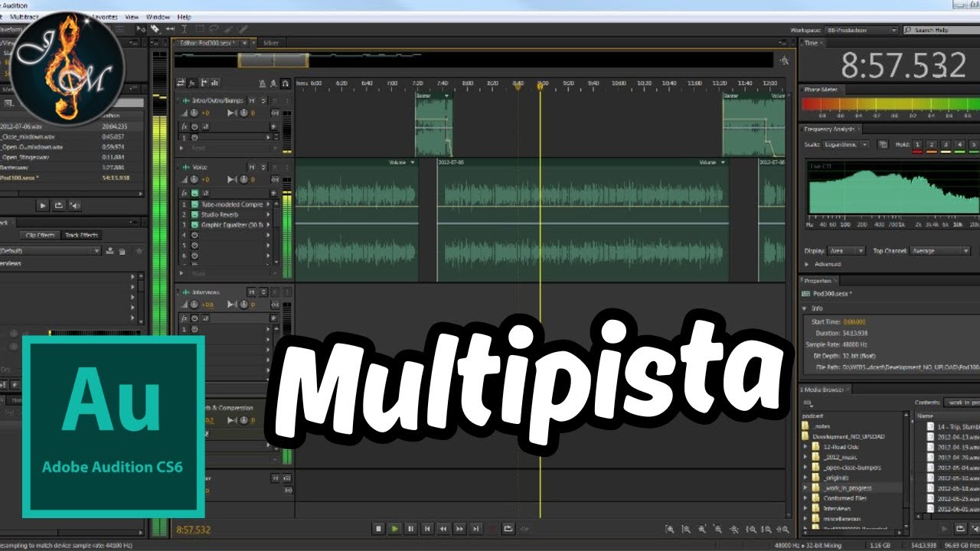Toggle power for Studio Reverb effect
Screen dimensions: 980x551
tap(195, 214)
